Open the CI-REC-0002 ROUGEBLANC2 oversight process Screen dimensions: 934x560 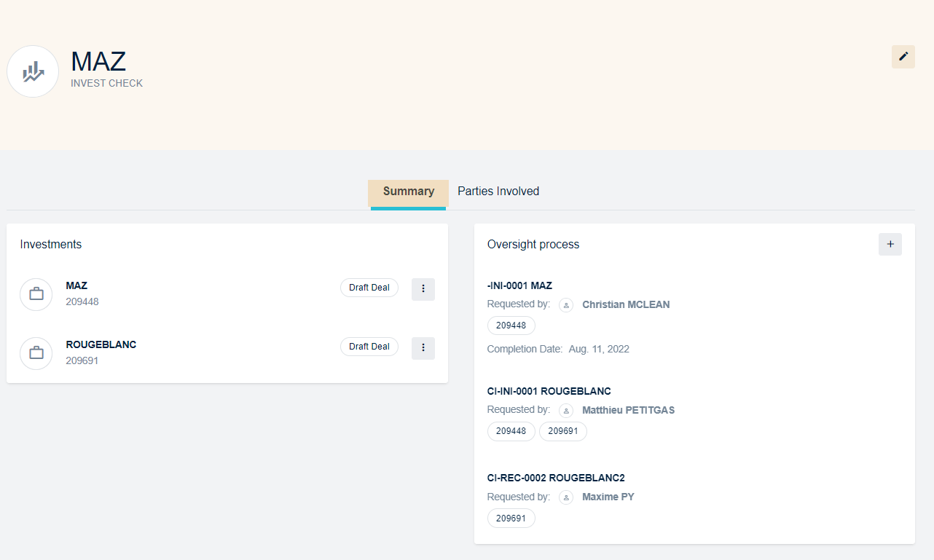click(555, 478)
